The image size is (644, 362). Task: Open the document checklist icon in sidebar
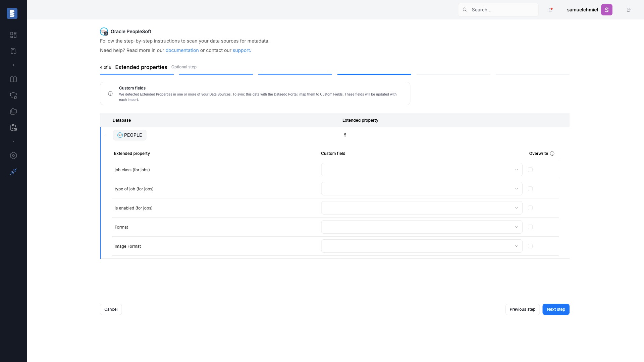tap(13, 51)
